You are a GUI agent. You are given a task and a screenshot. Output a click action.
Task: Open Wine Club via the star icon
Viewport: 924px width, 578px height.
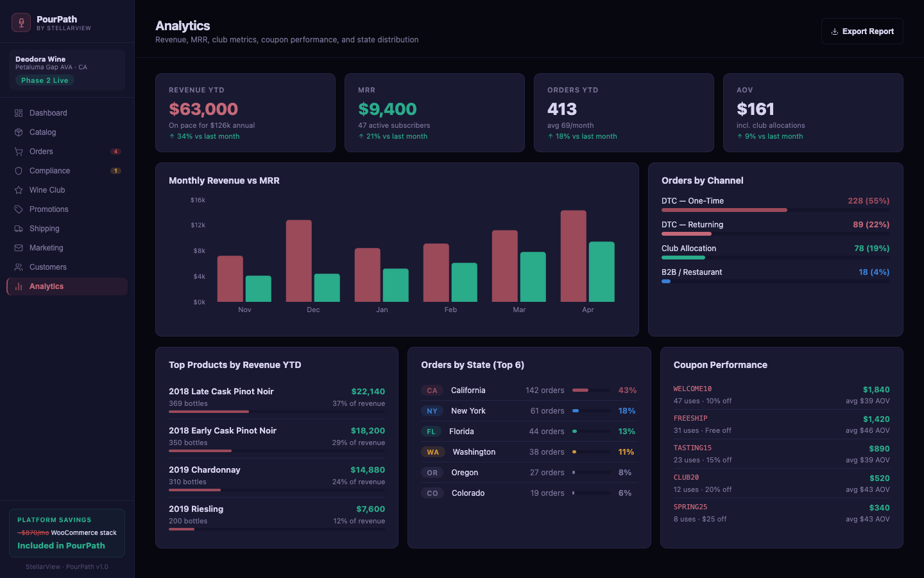click(x=18, y=189)
